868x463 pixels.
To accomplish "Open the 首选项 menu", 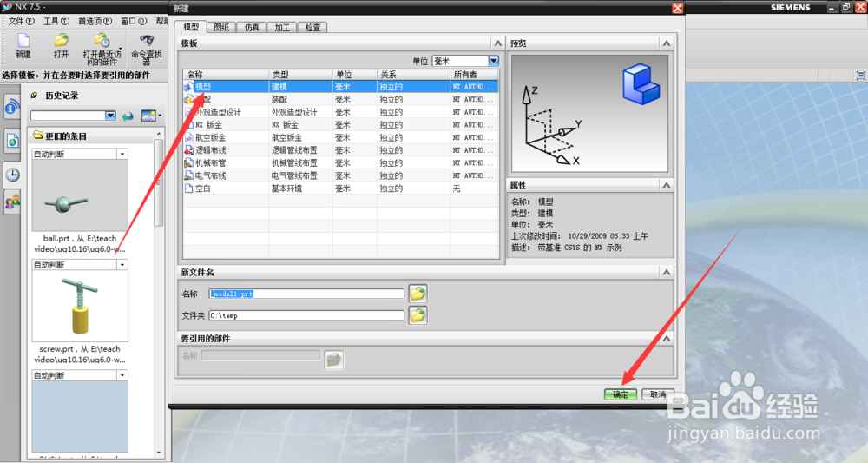I will point(95,21).
